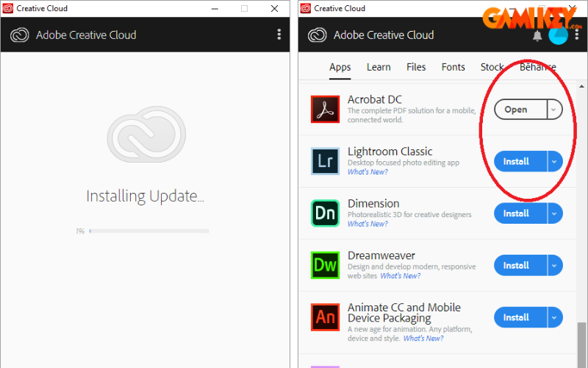Click the Lightroom Classic app title
The width and height of the screenshot is (588, 368).
click(390, 152)
